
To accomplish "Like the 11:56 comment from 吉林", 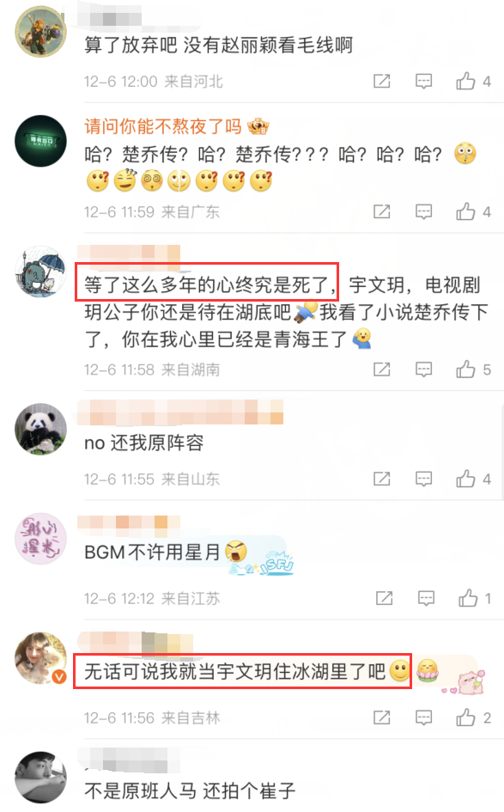I will pyautogui.click(x=472, y=717).
